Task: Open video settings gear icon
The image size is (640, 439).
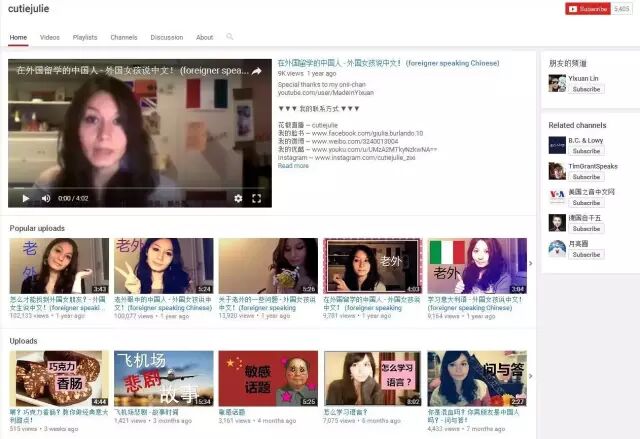Action: (238, 198)
